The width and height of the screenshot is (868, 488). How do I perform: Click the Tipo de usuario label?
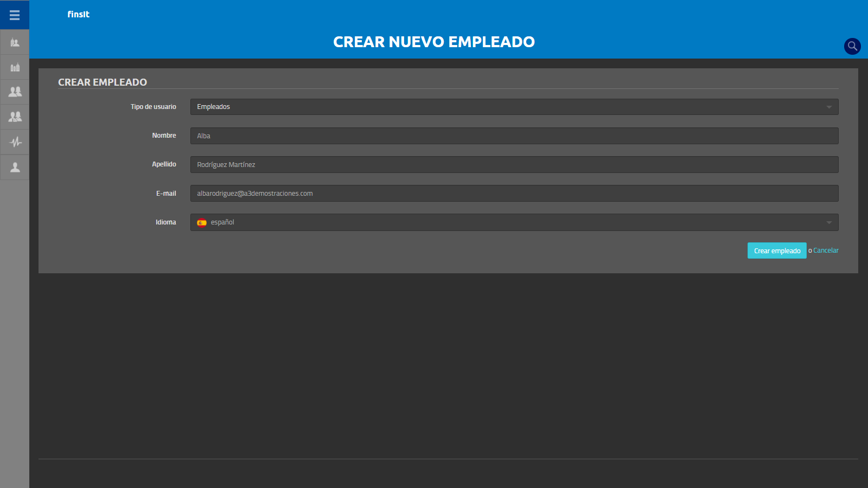pos(154,107)
